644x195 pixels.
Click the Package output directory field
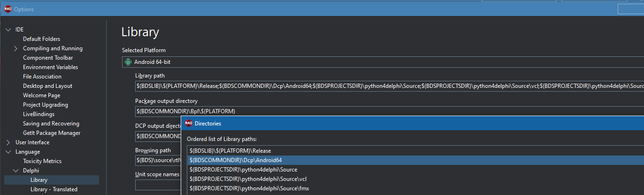[390, 111]
